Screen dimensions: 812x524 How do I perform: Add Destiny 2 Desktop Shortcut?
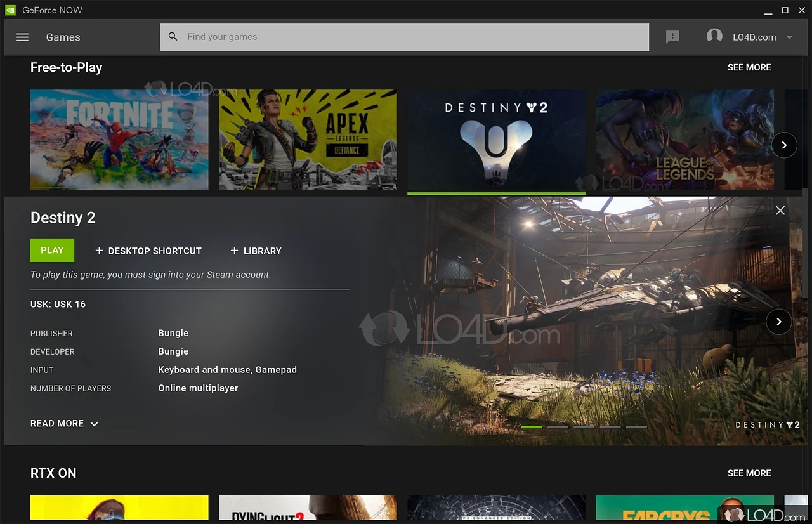[x=148, y=251]
